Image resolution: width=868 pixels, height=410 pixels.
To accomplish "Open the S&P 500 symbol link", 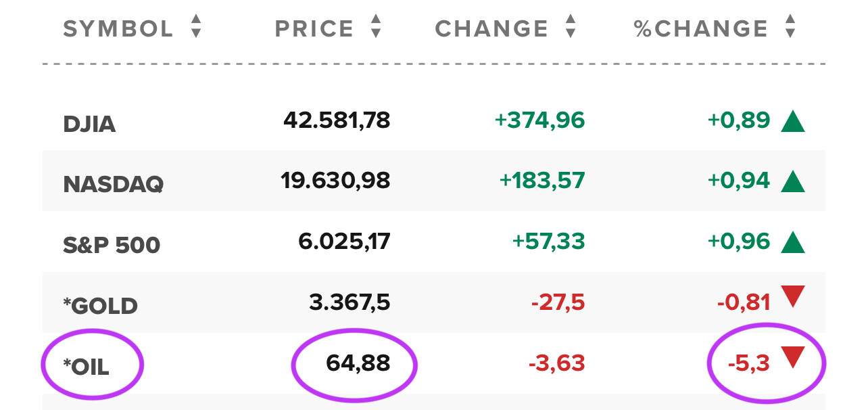I will (112, 245).
